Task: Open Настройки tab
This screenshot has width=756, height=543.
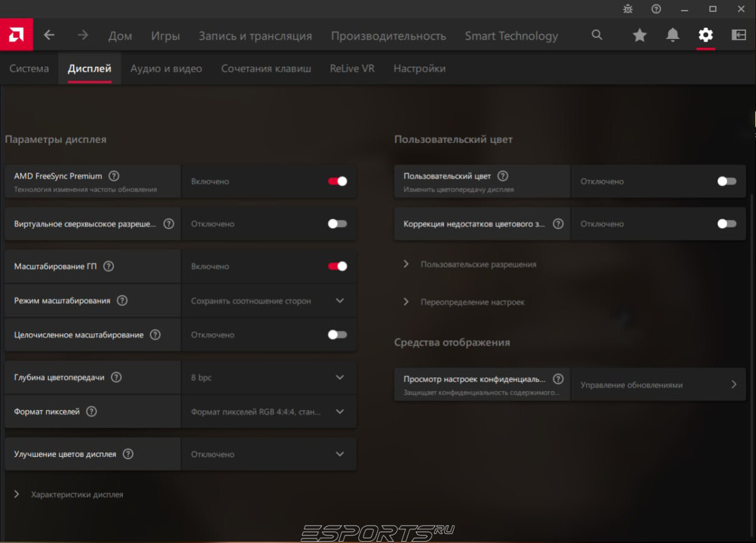Action: coord(420,69)
